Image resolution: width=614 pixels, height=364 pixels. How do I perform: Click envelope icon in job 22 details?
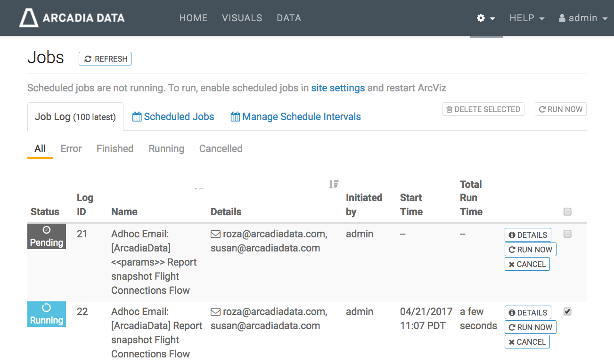click(215, 312)
